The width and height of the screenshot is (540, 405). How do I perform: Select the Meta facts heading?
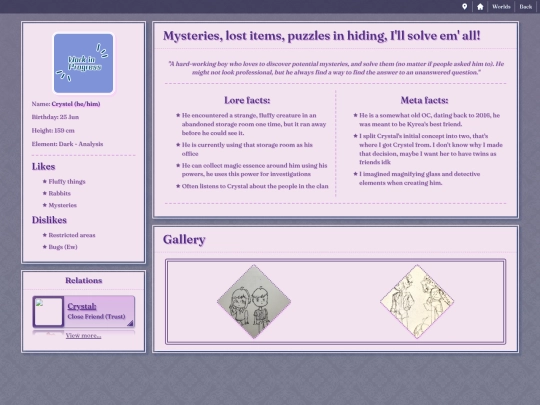[424, 100]
